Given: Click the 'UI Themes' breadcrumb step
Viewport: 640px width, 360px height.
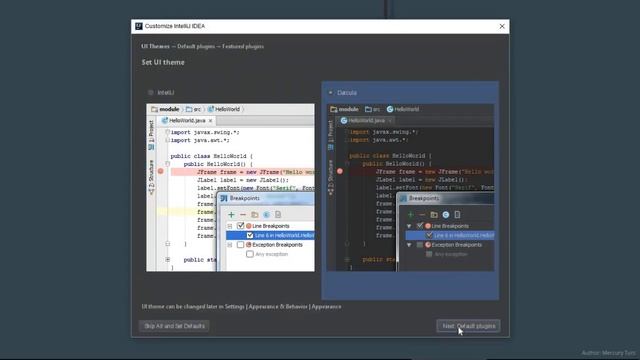Looking at the screenshot, I should tap(155, 46).
